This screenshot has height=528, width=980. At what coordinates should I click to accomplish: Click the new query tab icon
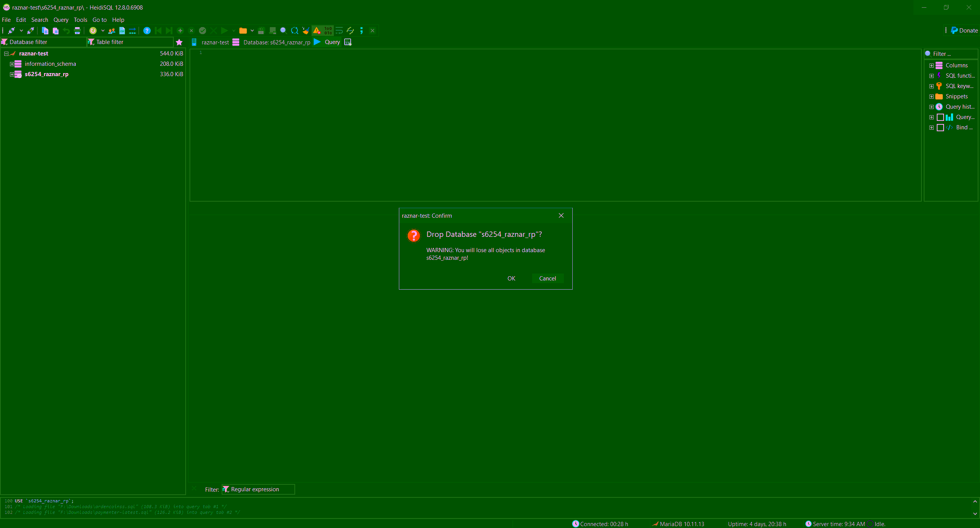click(348, 42)
